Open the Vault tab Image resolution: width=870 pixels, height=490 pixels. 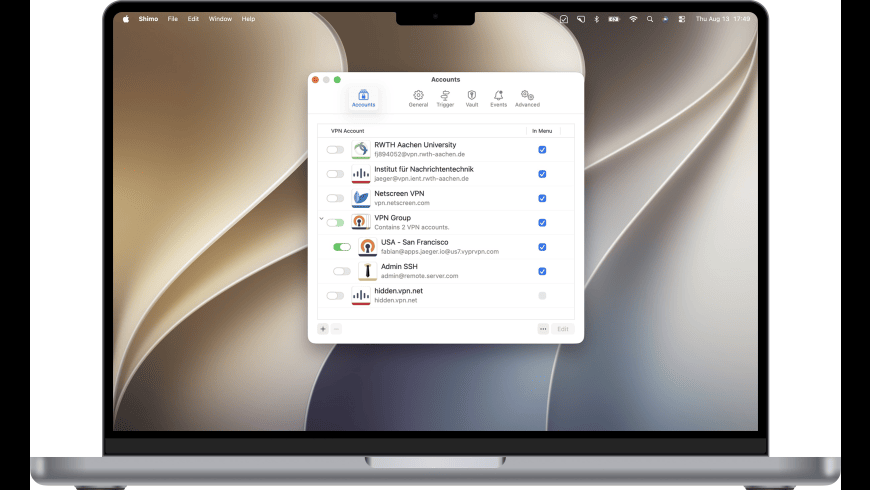(x=472, y=99)
